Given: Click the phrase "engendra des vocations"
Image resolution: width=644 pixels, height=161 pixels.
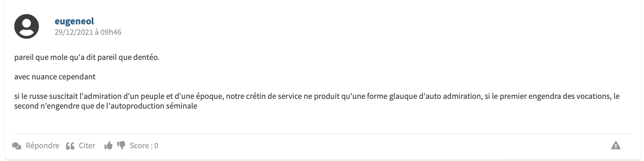Looking at the screenshot, I should coord(568,96).
